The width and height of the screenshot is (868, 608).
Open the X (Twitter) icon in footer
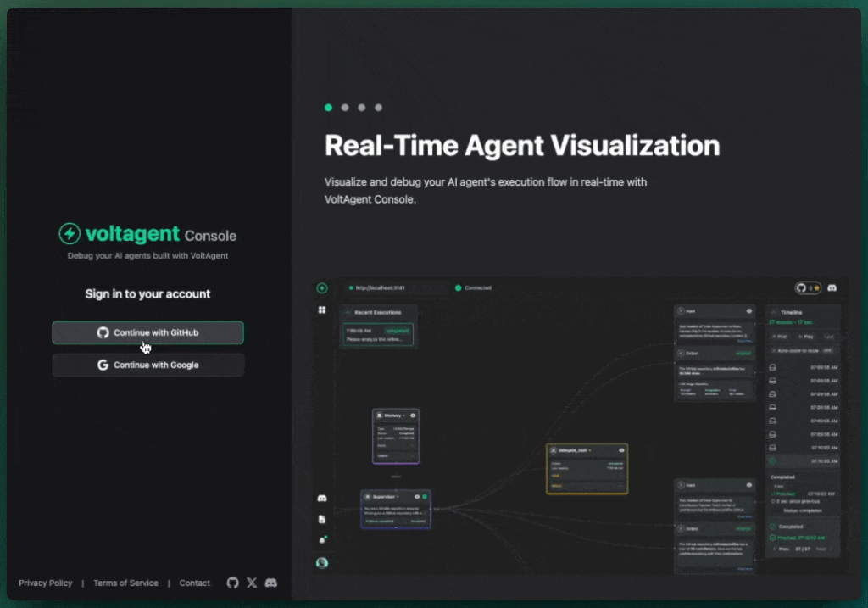click(x=252, y=583)
